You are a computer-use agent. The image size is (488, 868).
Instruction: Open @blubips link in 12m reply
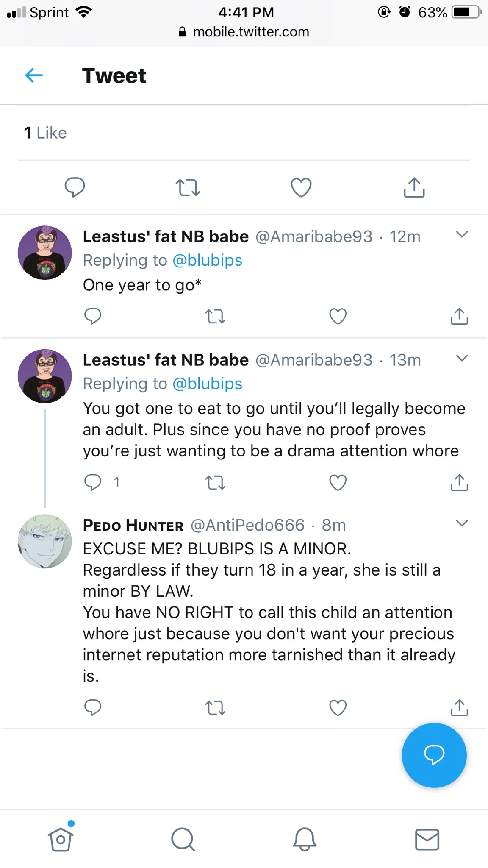tap(208, 260)
